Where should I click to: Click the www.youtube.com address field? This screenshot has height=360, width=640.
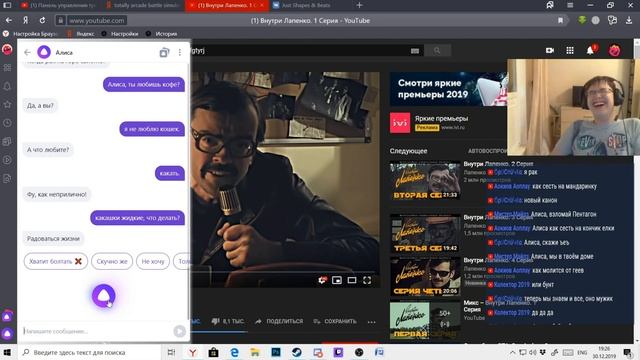[x=96, y=20]
